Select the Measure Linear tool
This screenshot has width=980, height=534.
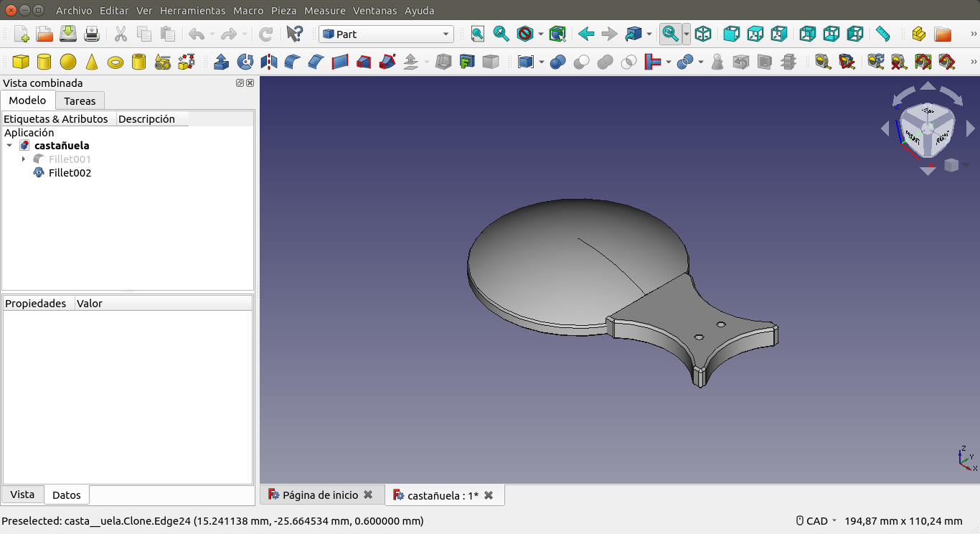point(823,62)
